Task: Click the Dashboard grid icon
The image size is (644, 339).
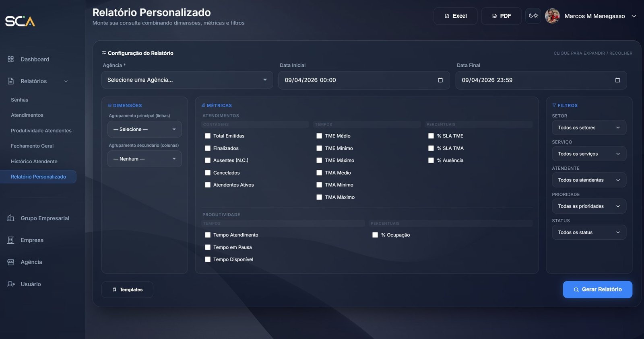Action: point(11,59)
